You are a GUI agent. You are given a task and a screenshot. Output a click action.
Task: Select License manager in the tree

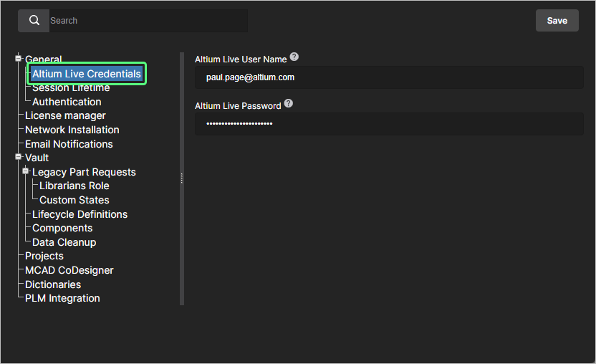65,115
